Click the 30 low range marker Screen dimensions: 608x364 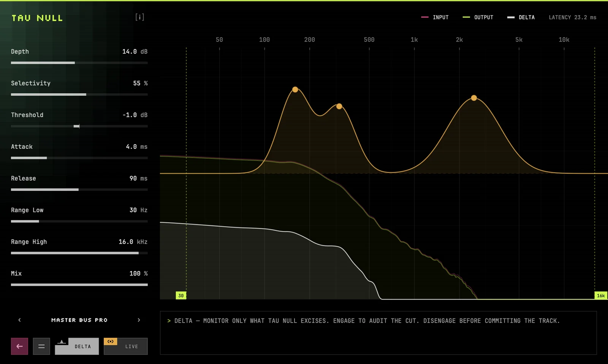(181, 295)
